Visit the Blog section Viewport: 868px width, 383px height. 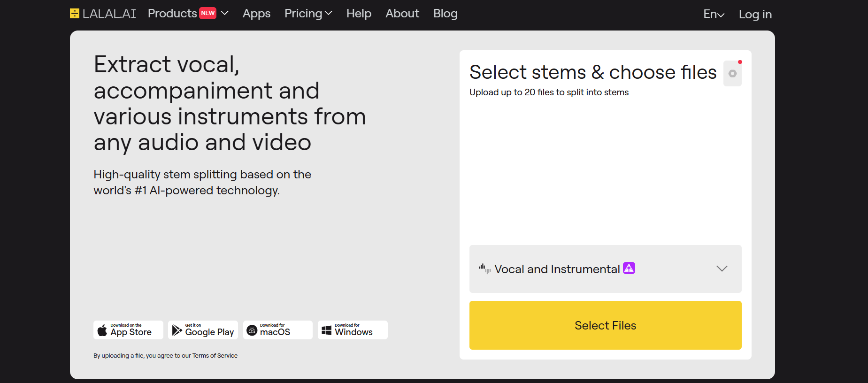pyautogui.click(x=446, y=14)
